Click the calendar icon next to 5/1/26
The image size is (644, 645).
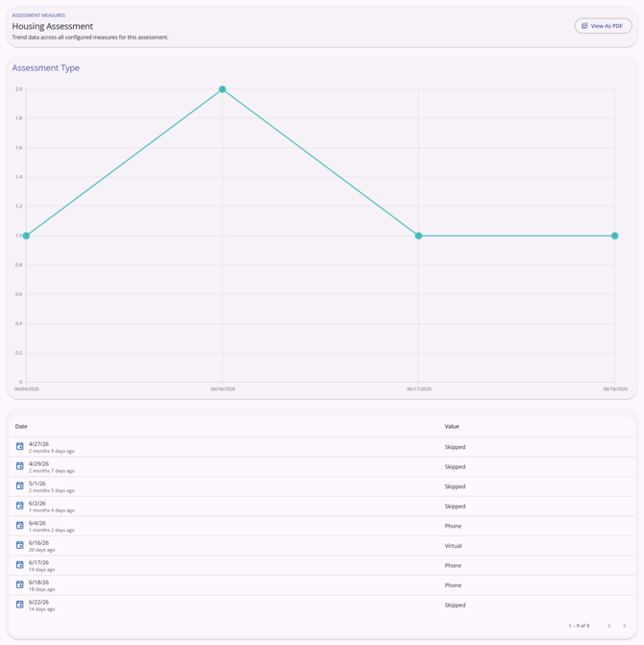click(x=20, y=485)
